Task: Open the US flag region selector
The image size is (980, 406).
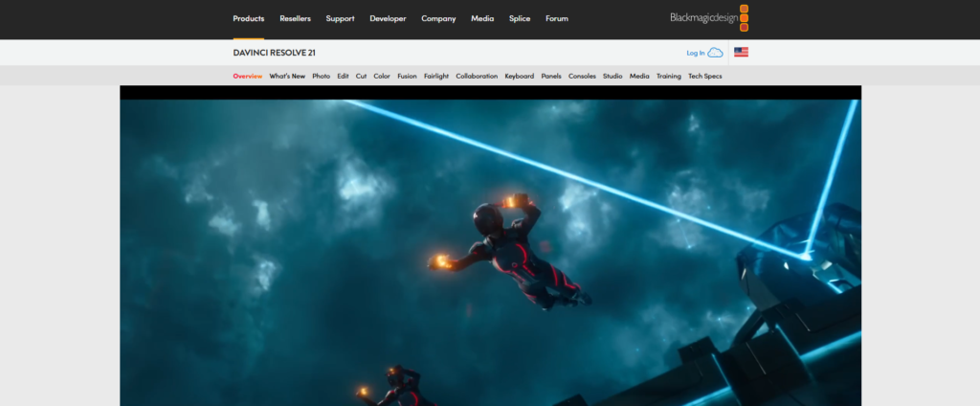Action: pos(741,53)
